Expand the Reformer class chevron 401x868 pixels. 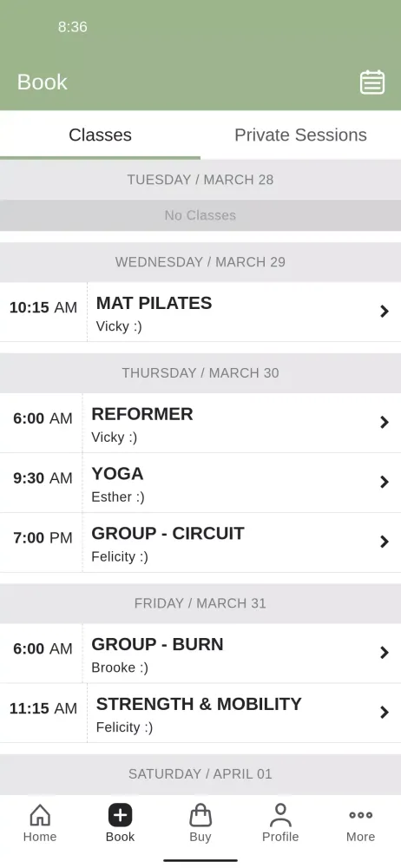385,423
